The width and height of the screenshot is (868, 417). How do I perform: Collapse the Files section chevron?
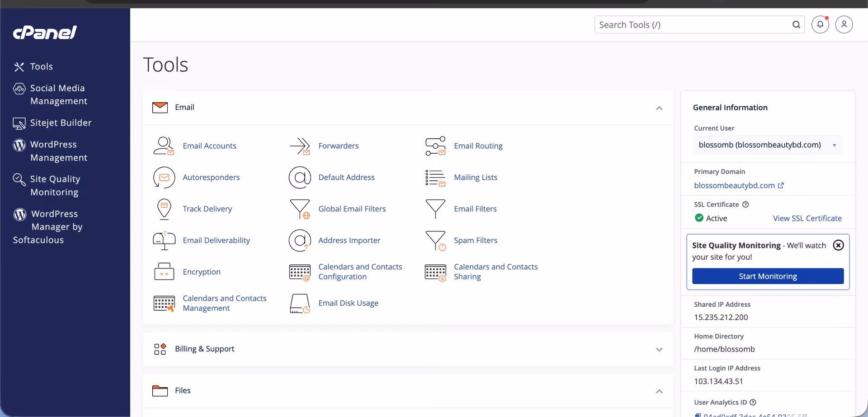click(x=659, y=391)
